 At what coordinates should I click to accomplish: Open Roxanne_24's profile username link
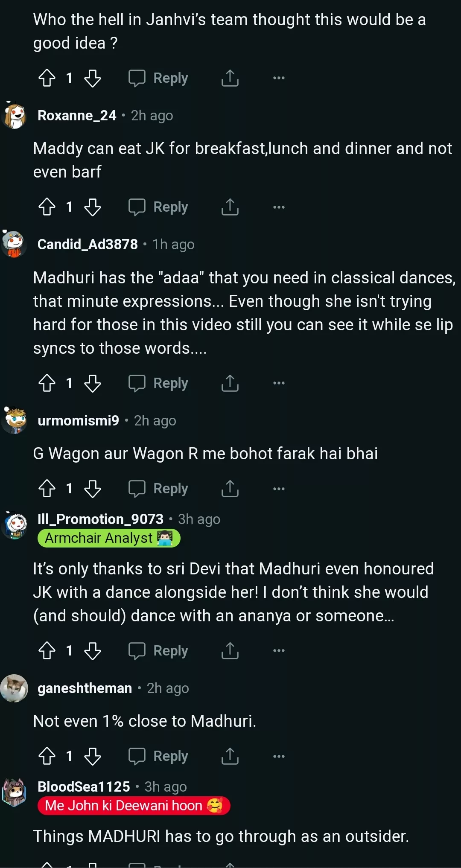point(77,116)
